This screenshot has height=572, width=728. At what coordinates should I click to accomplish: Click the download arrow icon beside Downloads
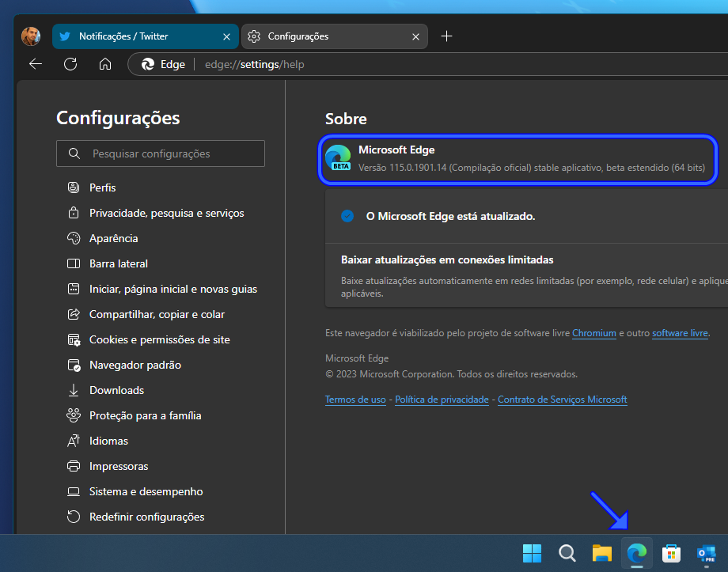pyautogui.click(x=74, y=391)
